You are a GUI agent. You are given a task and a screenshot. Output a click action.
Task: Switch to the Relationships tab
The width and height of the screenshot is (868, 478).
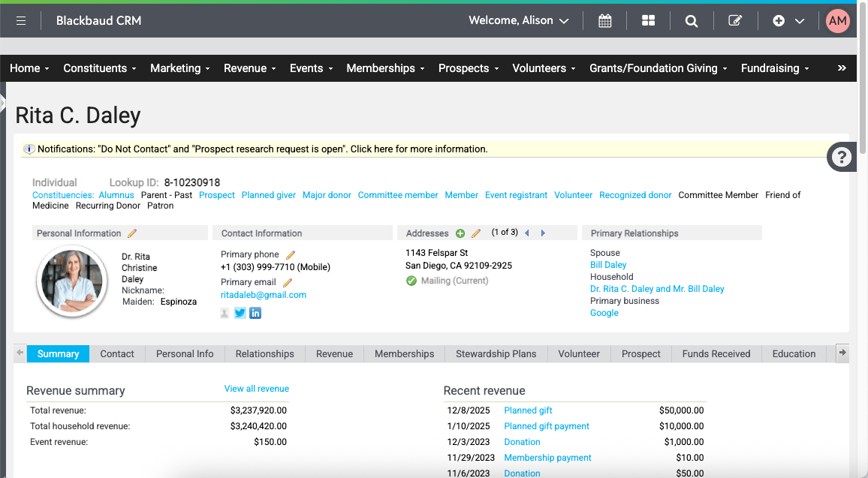(264, 353)
